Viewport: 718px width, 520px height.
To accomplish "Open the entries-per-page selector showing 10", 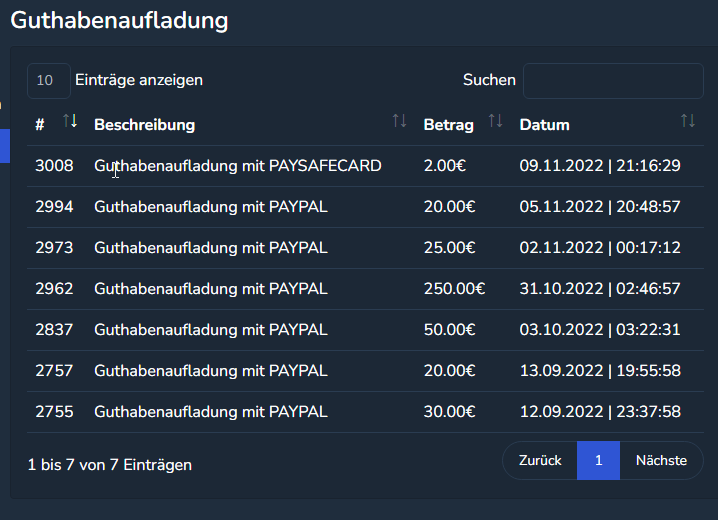I will [48, 81].
